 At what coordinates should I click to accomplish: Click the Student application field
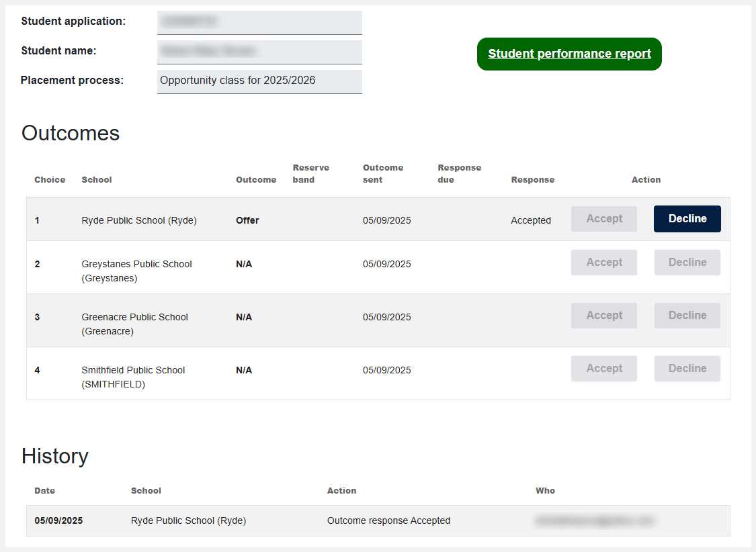tap(259, 22)
